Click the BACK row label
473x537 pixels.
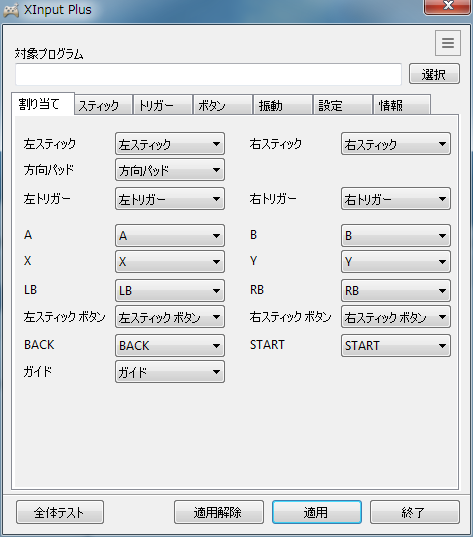pyautogui.click(x=39, y=345)
